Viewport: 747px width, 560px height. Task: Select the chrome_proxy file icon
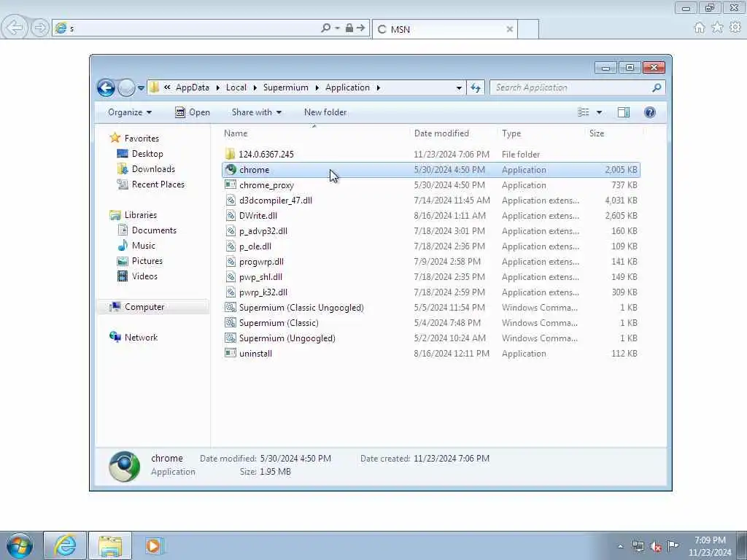pyautogui.click(x=231, y=184)
